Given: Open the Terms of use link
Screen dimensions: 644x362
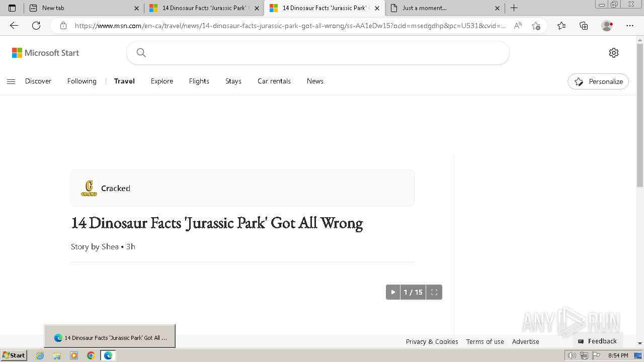Looking at the screenshot, I should pos(485,341).
